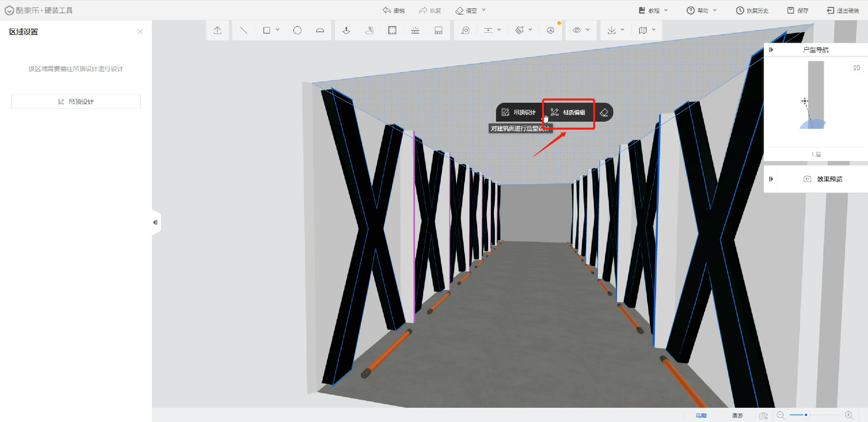This screenshot has width=868, height=422.
Task: Click the push-pull extrude tool icon
Action: 346,31
